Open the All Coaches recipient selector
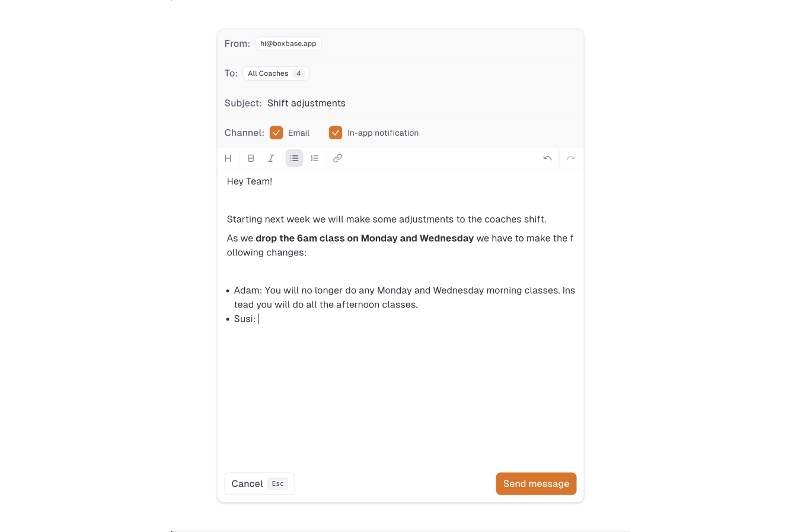 (x=276, y=73)
